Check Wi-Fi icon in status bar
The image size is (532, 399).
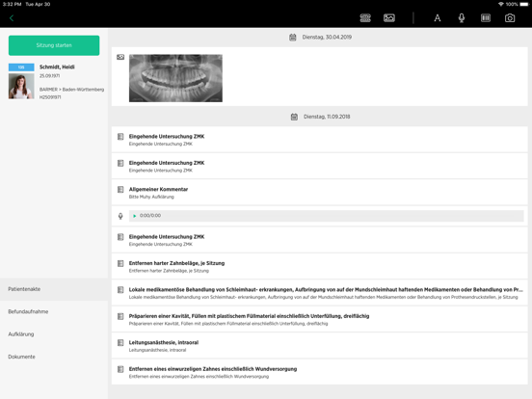point(501,4)
